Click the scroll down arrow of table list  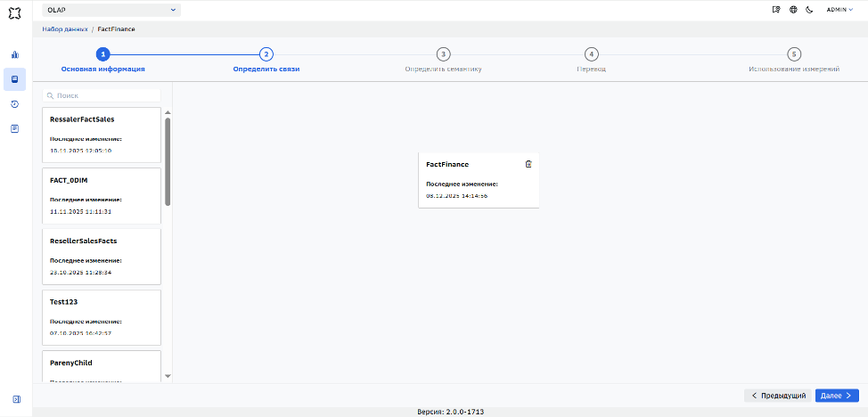(x=168, y=376)
